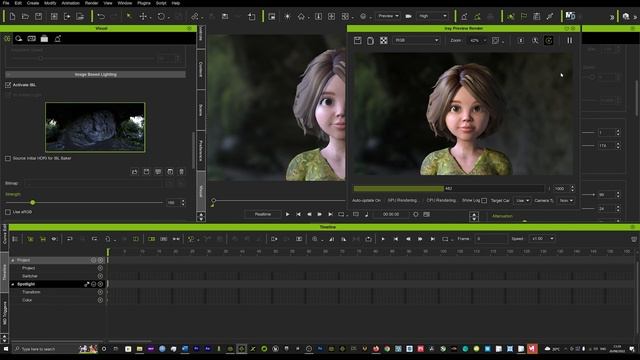Open the High quality dropdown
Viewport: 640px width, 360px height.
(x=432, y=16)
